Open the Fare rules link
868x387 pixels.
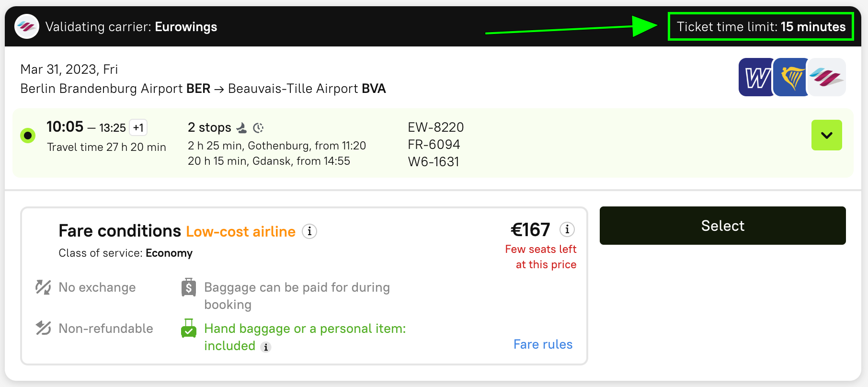pyautogui.click(x=543, y=344)
